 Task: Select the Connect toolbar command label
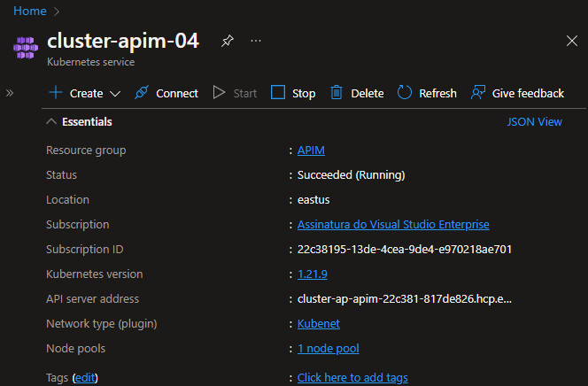point(177,93)
